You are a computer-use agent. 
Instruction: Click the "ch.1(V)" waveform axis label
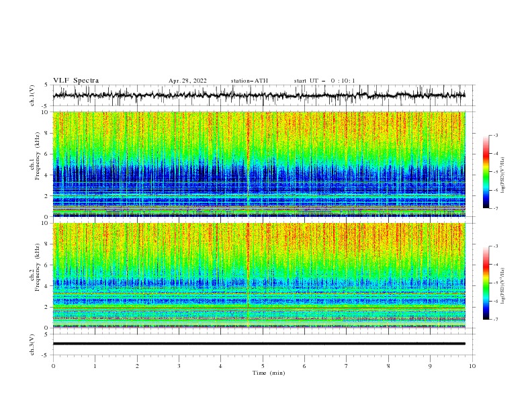[x=32, y=95]
